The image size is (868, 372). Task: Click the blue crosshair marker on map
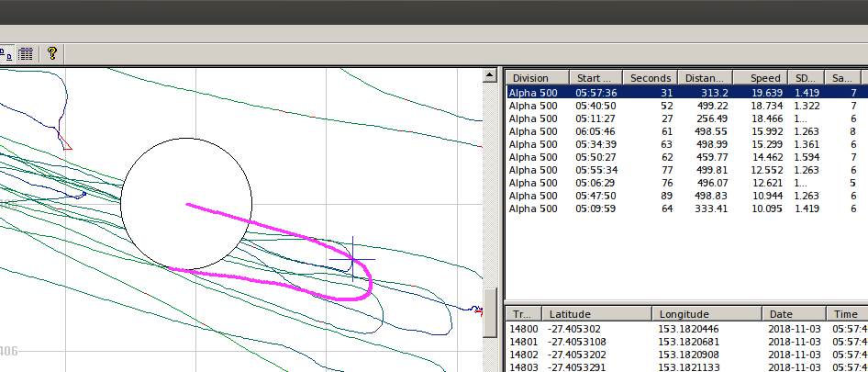tap(352, 260)
